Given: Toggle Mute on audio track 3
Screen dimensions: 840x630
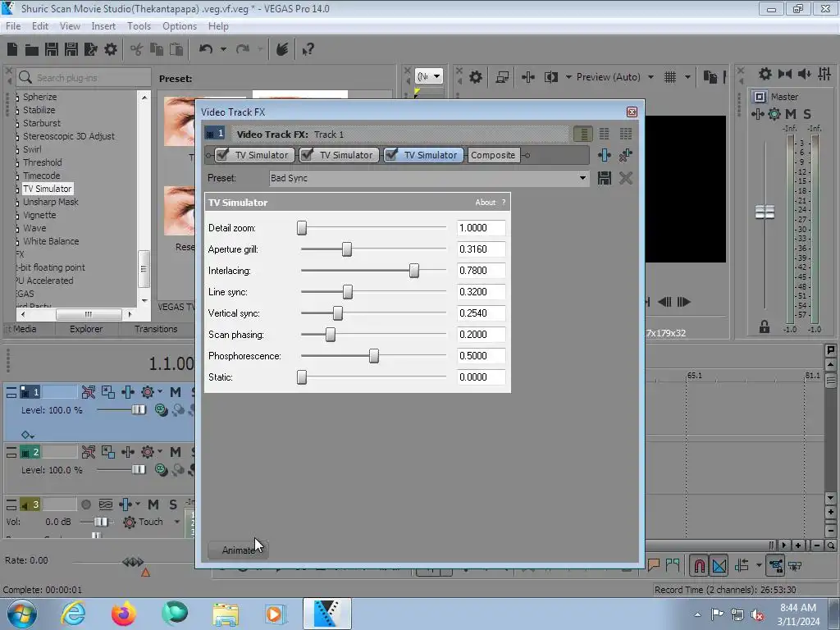Looking at the screenshot, I should coord(153,504).
